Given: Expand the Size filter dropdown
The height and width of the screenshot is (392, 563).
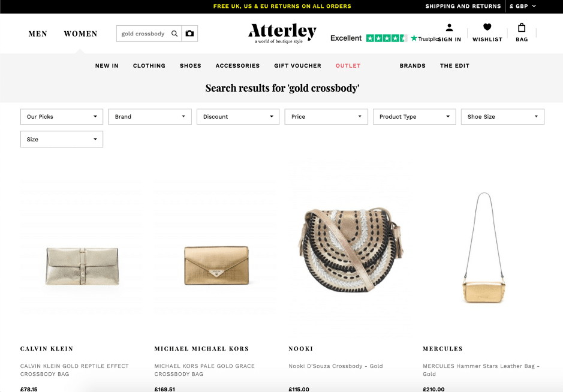Looking at the screenshot, I should 62,139.
